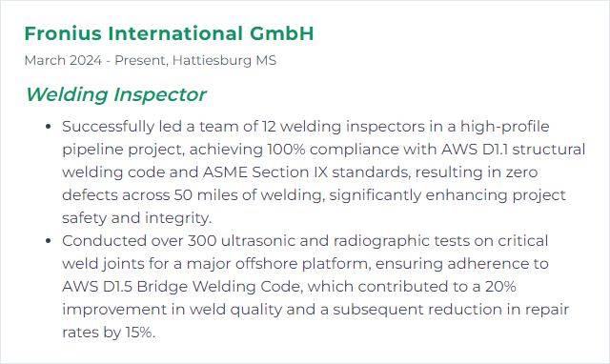The width and height of the screenshot is (610, 364).
Task: Click the text 'AWS D1.1 structural'
Action: click(x=513, y=150)
